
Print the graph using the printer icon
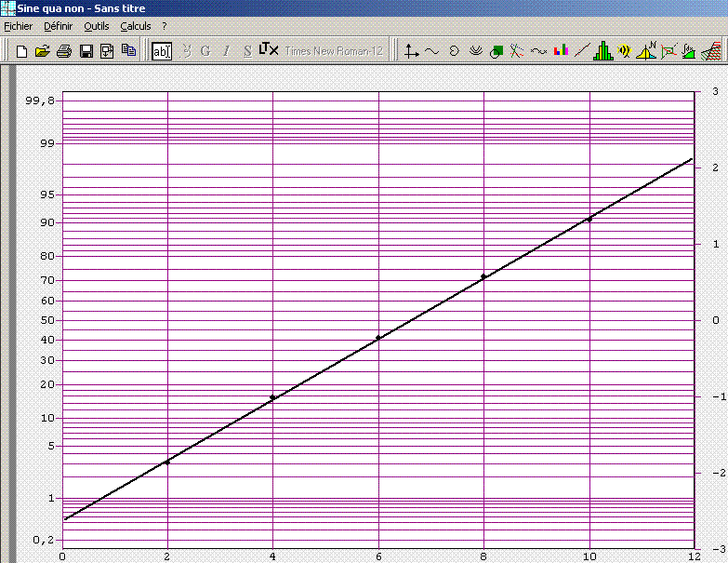pyautogui.click(x=63, y=51)
